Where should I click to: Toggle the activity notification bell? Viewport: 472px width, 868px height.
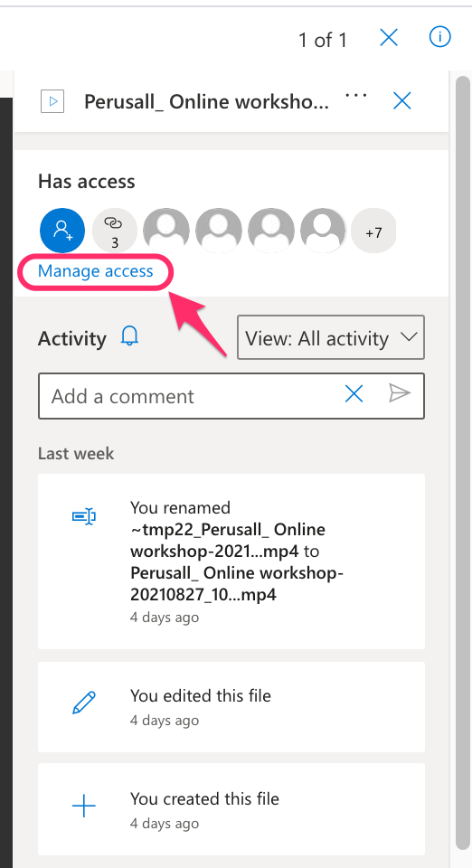point(129,336)
